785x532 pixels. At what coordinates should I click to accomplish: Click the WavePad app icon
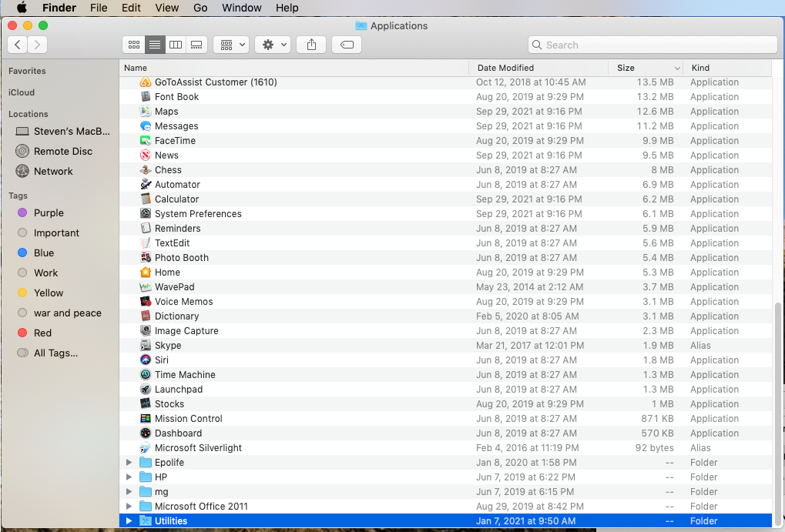coord(145,286)
